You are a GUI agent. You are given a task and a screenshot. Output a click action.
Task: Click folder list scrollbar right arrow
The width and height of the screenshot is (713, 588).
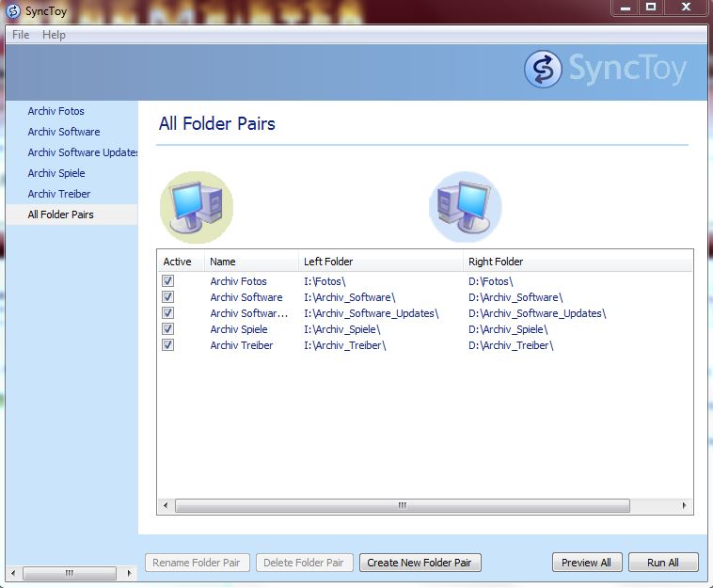tap(684, 505)
